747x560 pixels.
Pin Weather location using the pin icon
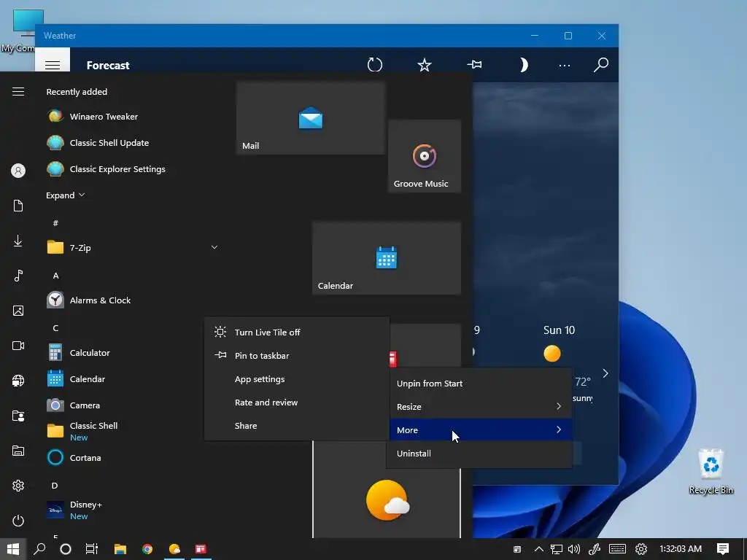pyautogui.click(x=474, y=64)
